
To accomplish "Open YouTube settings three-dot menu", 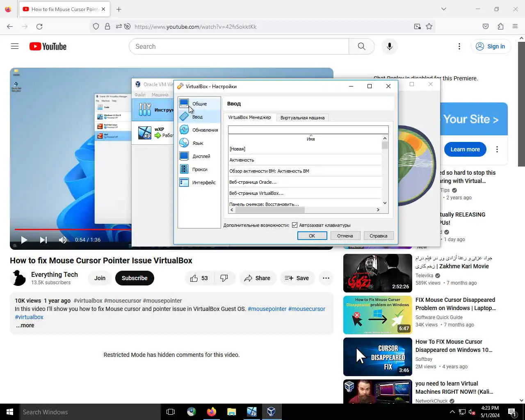I will pos(459,46).
